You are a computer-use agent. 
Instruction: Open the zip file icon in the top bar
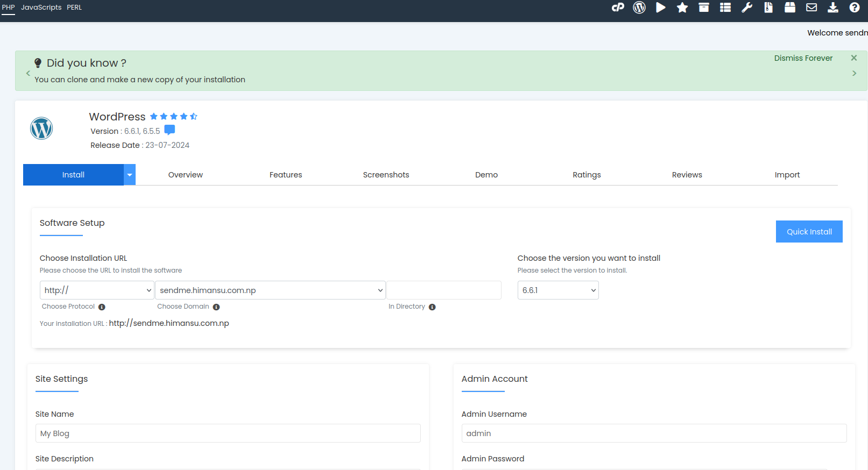tap(768, 8)
